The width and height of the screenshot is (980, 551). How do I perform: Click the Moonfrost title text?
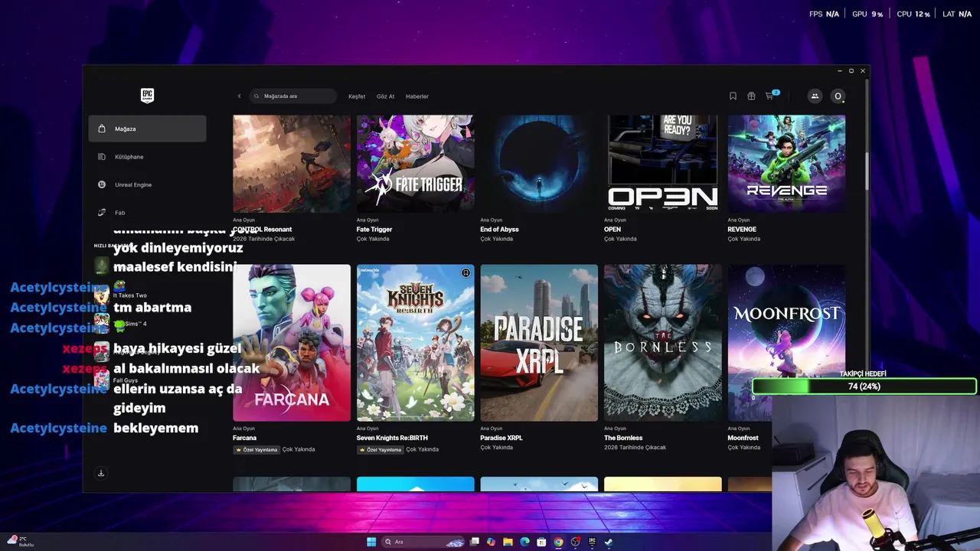(x=743, y=438)
